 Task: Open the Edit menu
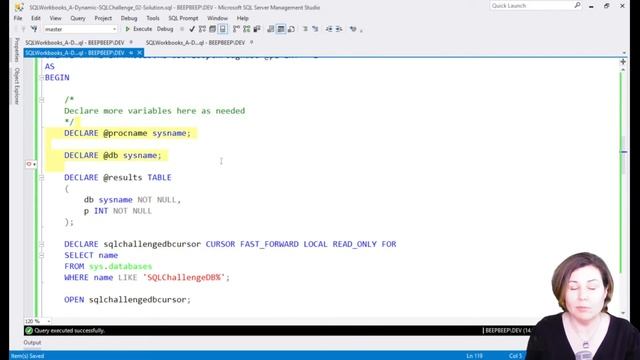pos(36,18)
